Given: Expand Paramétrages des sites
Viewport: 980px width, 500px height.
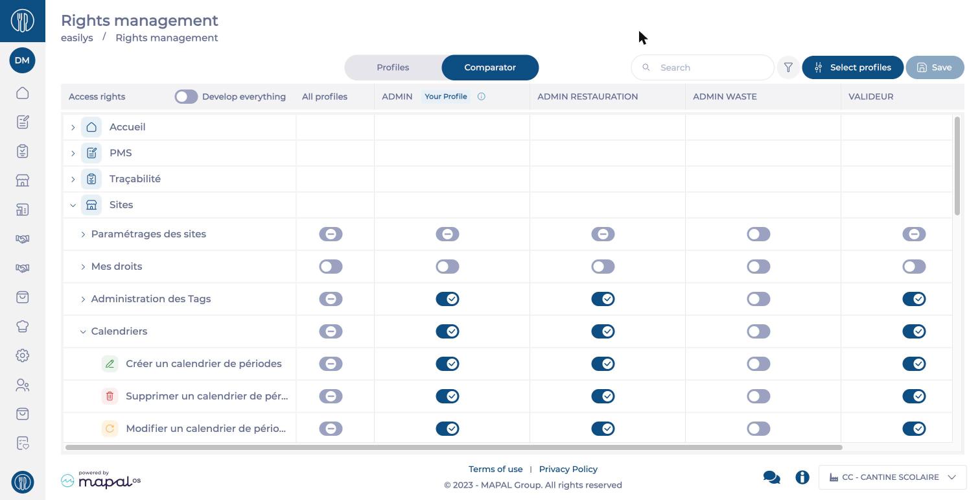Looking at the screenshot, I should click(x=83, y=234).
